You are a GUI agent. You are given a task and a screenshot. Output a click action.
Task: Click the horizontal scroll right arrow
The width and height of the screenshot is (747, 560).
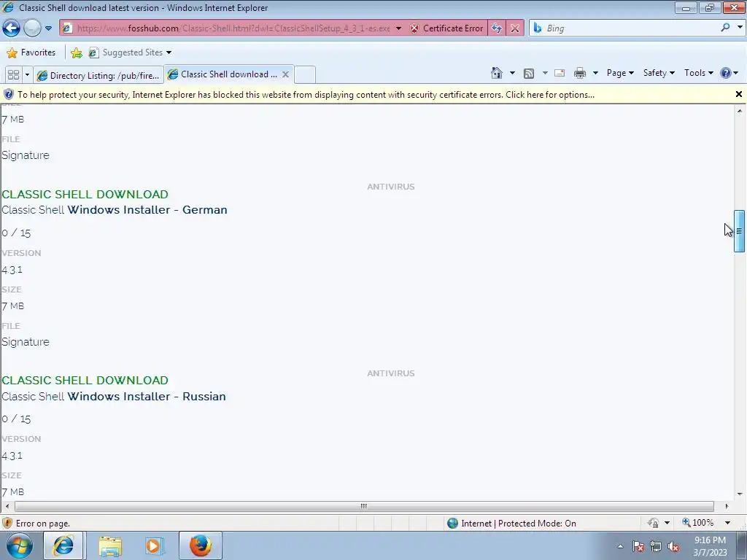point(727,506)
